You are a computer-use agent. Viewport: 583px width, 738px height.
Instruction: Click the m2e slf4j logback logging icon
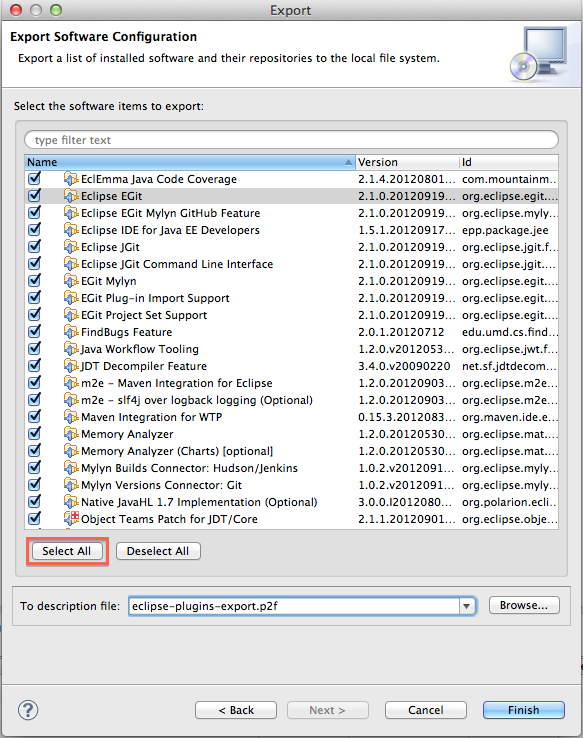[x=71, y=400]
